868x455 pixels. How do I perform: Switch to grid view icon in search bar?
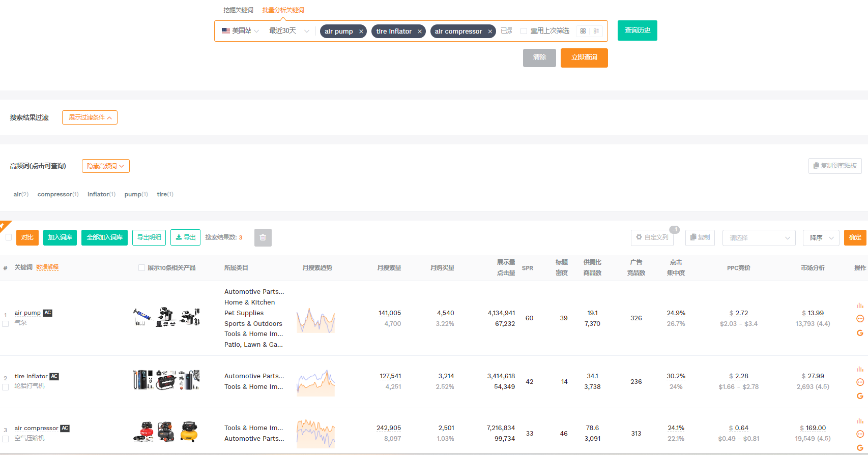pos(583,31)
